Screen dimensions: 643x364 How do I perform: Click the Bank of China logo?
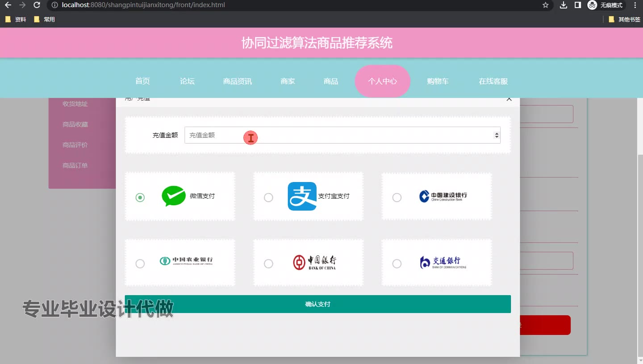(314, 262)
